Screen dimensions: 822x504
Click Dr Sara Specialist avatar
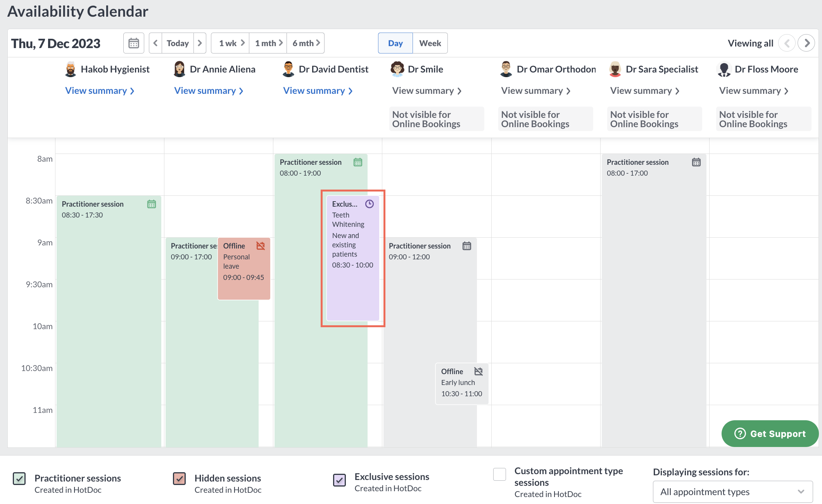(x=615, y=69)
